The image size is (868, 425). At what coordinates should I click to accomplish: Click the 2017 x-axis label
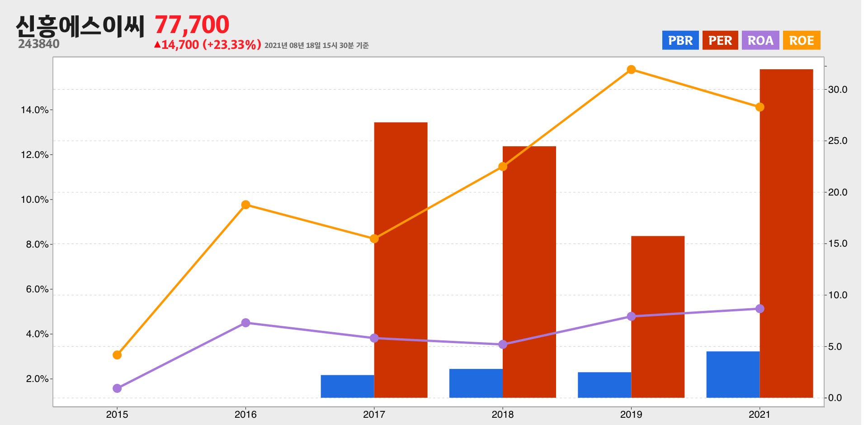pos(374,414)
